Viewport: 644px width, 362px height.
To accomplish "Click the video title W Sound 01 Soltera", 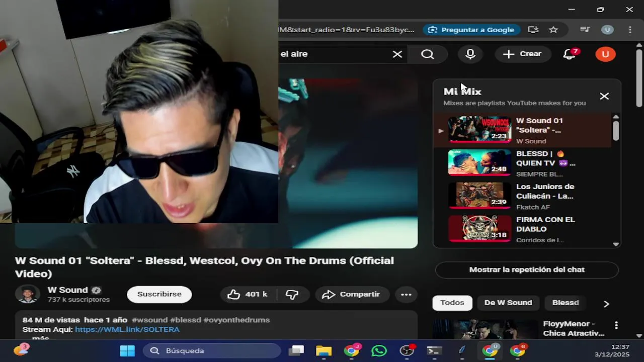I will (204, 267).
